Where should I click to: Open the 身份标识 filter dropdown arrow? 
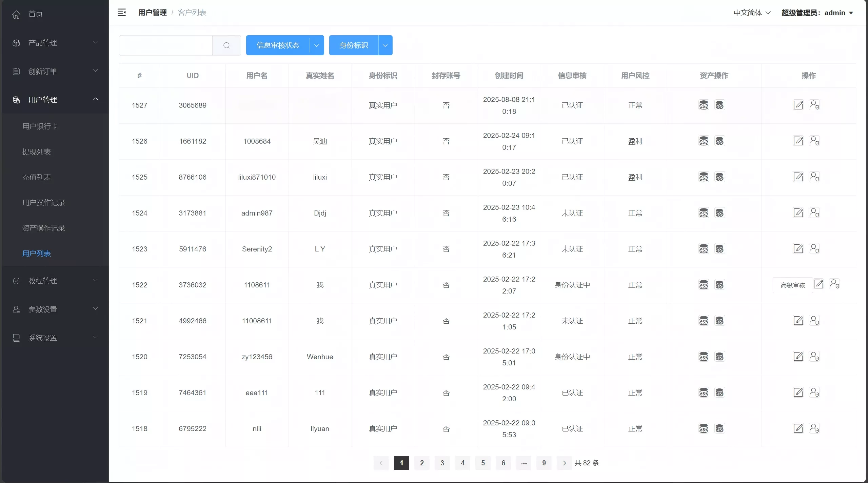(x=385, y=45)
